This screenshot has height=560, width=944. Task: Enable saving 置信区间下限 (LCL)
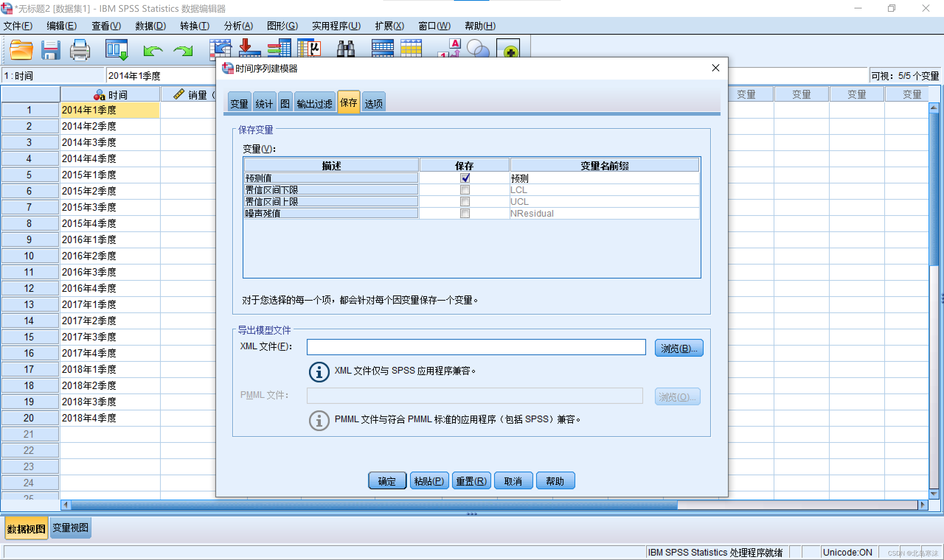465,190
